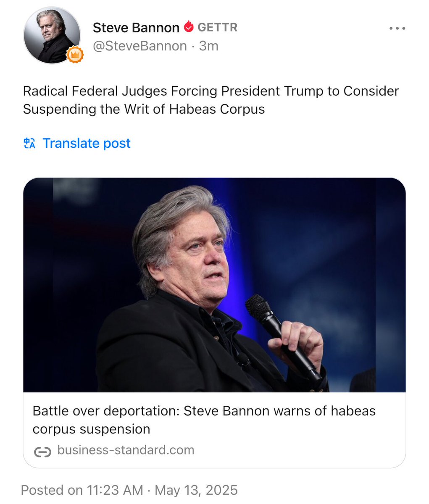Image resolution: width=429 pixels, height=504 pixels.
Task: Click Steve Bannon's display name
Action: (x=136, y=27)
